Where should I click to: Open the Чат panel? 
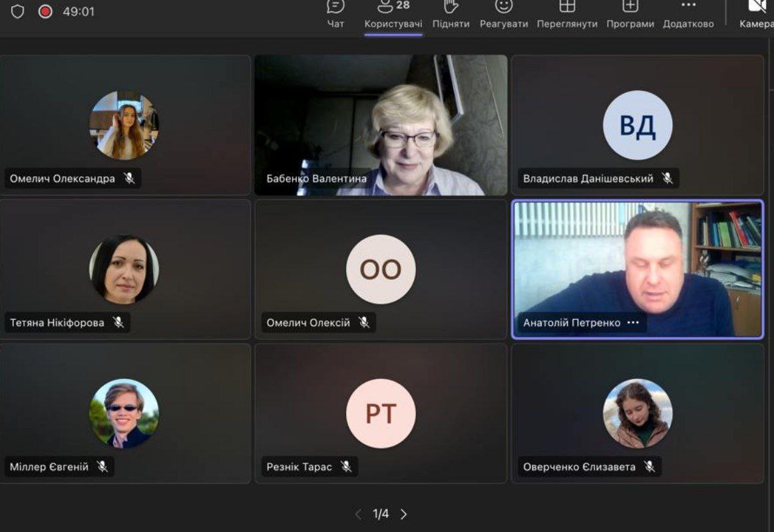pos(335,15)
